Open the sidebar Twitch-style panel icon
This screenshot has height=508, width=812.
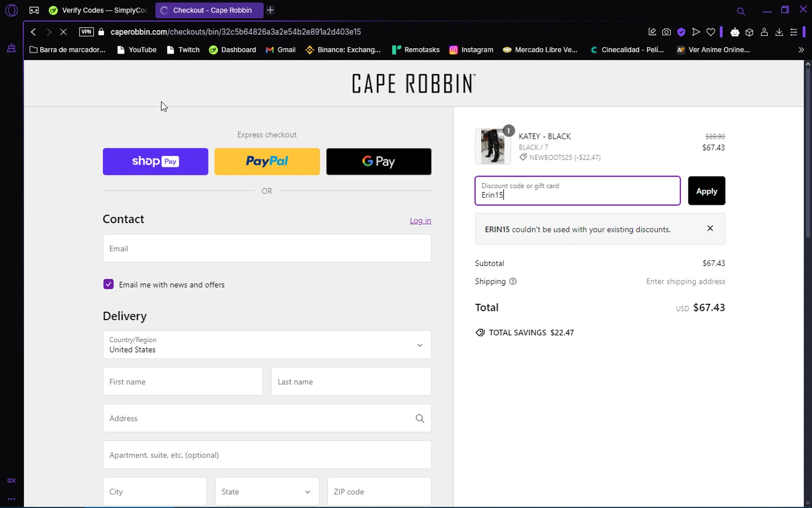pos(11,48)
